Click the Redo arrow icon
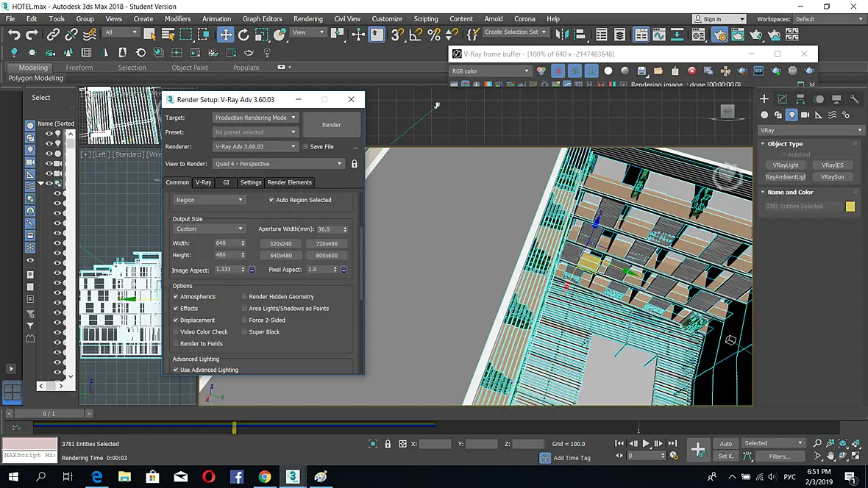The width and height of the screenshot is (868, 488). (x=32, y=35)
